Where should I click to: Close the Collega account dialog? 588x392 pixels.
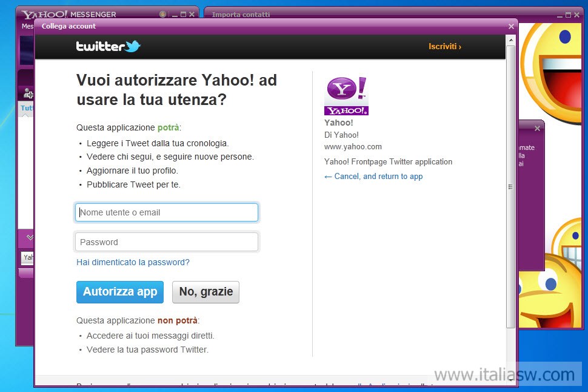tap(511, 26)
